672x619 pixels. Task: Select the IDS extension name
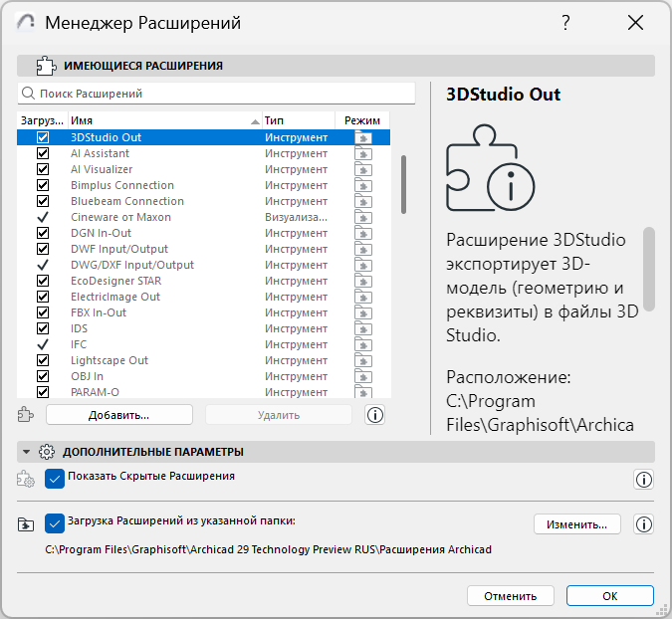click(x=80, y=328)
